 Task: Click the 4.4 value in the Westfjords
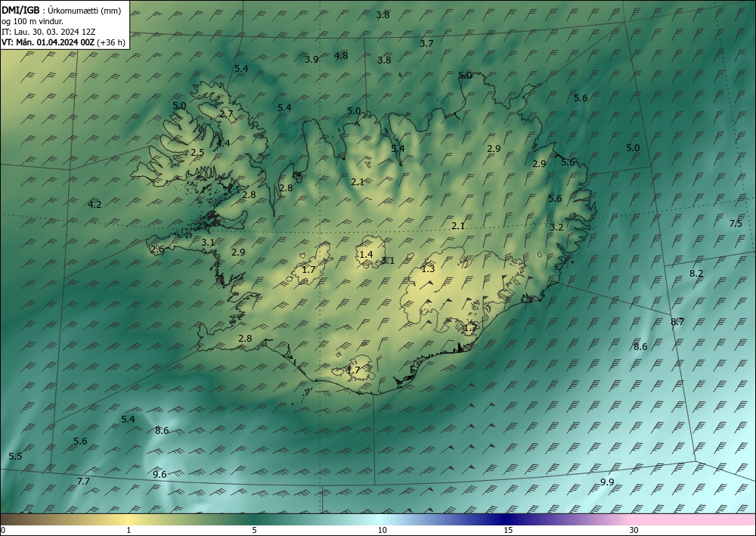(x=223, y=143)
